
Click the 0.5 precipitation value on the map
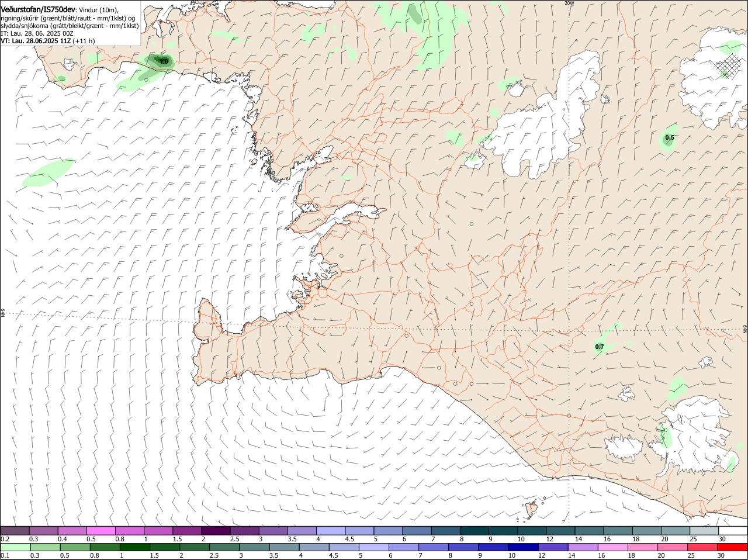pos(670,138)
